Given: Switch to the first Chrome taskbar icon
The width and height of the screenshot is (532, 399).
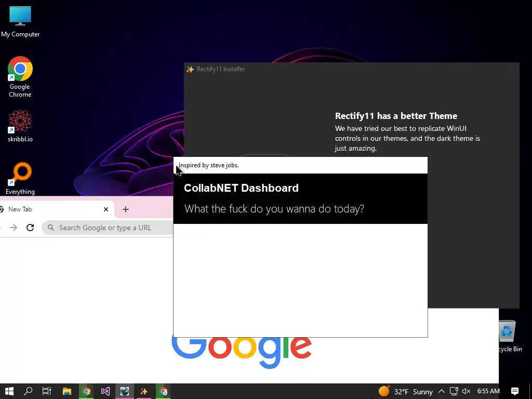Looking at the screenshot, I should 86,391.
